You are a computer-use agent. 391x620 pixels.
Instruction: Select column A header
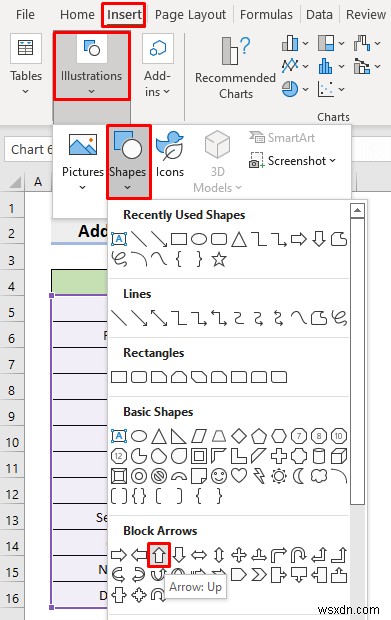[38, 182]
